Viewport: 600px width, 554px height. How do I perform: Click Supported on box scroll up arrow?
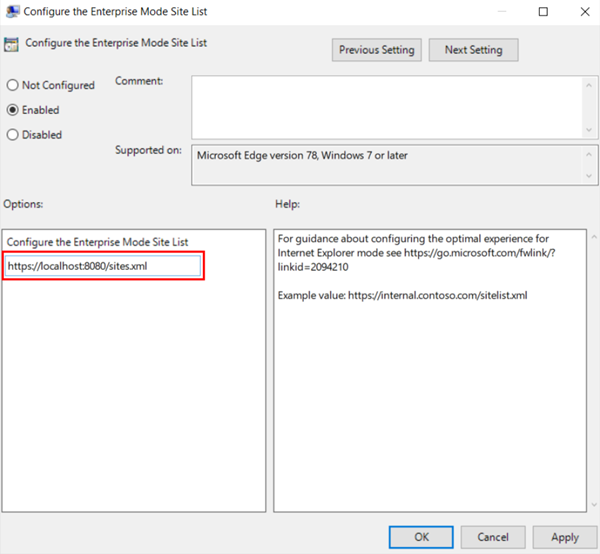click(589, 154)
